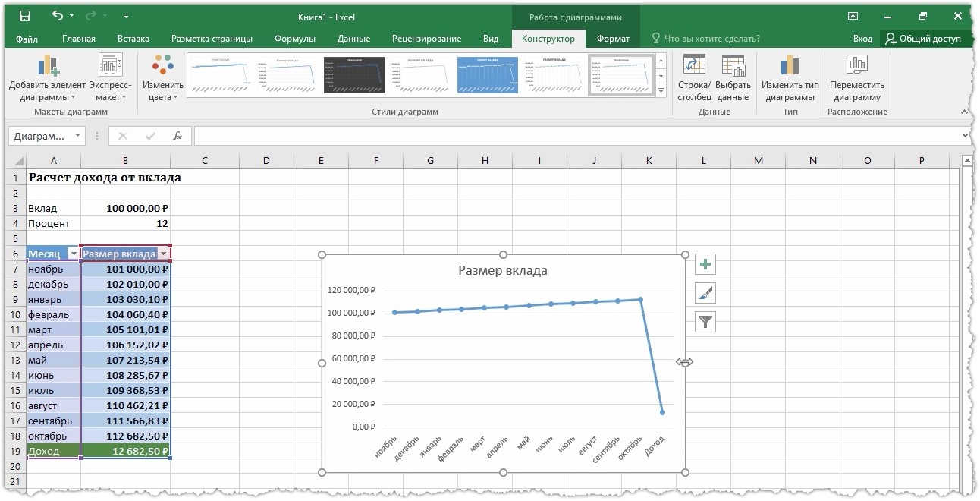Click the Undo arrow icon
Image resolution: width=980 pixels, height=501 pixels.
click(58, 16)
